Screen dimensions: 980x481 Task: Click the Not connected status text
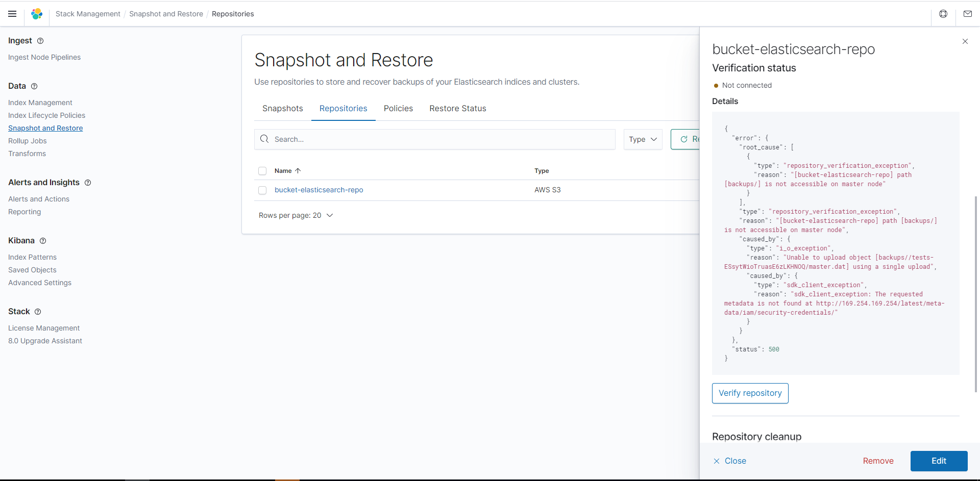(747, 85)
